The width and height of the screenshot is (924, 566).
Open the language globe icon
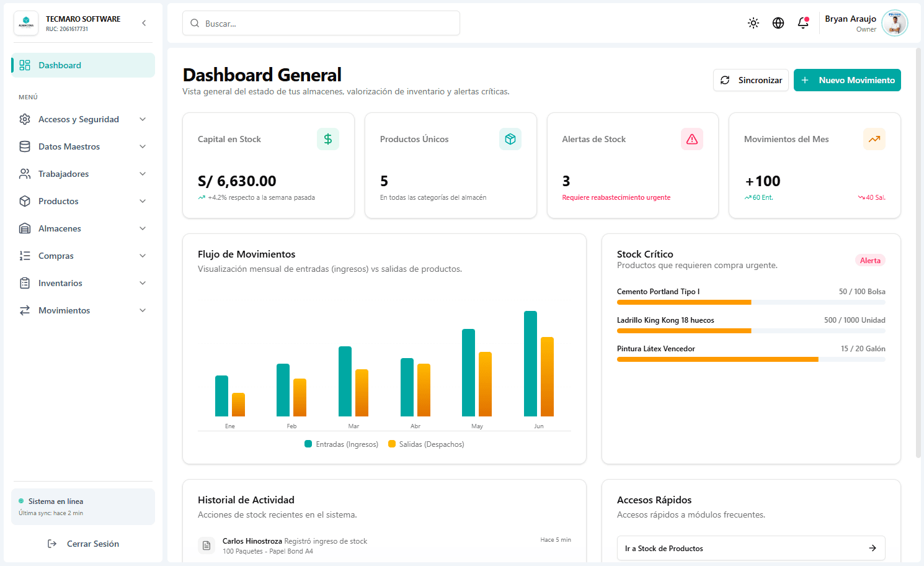coord(778,23)
